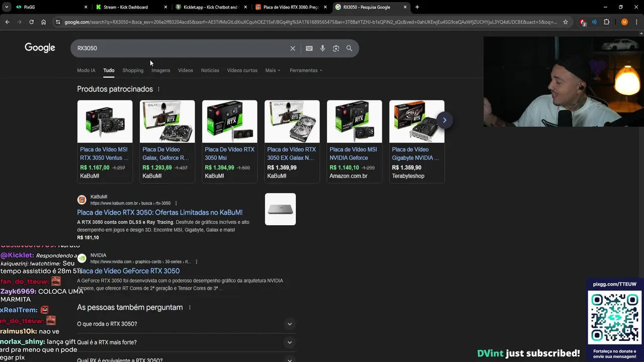The width and height of the screenshot is (644, 362).
Task: Bookmark this page with star icon
Action: coord(566,22)
